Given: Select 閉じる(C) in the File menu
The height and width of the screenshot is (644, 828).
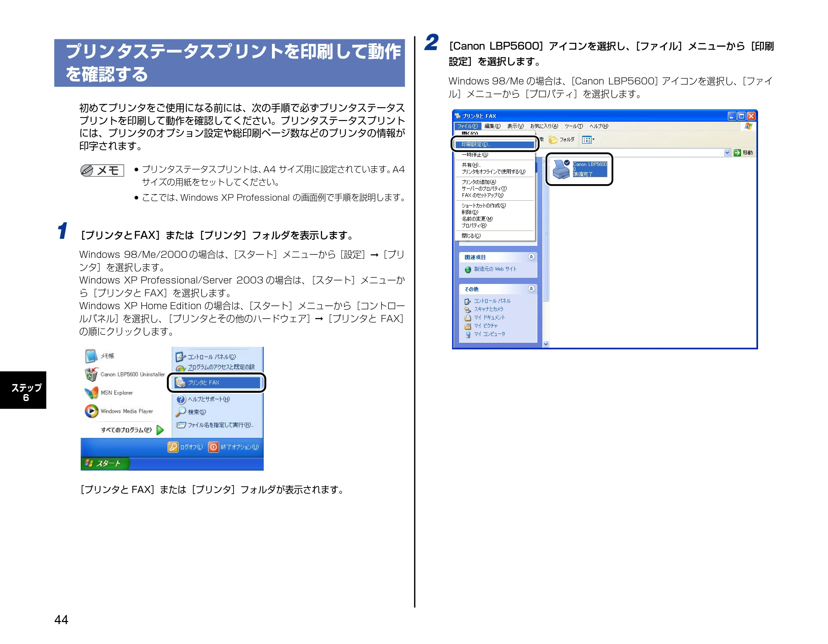Looking at the screenshot, I should (495, 236).
